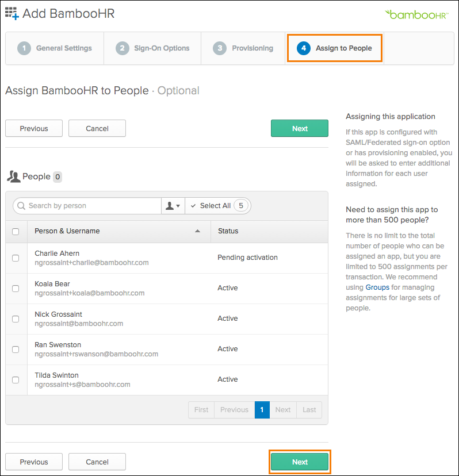The image size is (459, 476).
Task: Click Charlie Ahern name
Action: point(57,254)
